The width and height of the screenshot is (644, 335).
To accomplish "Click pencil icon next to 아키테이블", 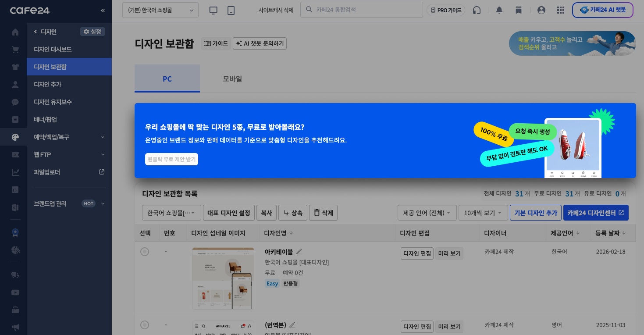I will (299, 252).
